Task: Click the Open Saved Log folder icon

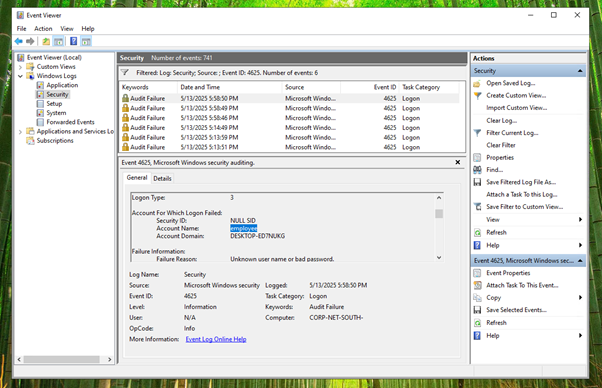Action: 477,83
